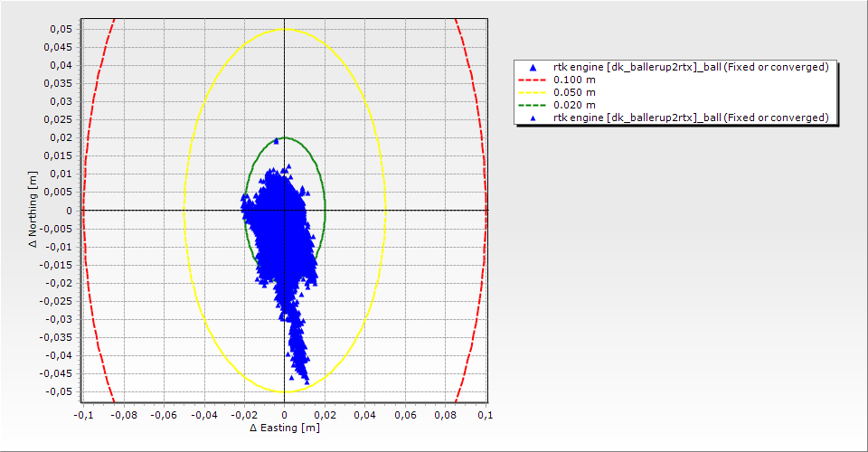
Task: Click the small blue triangle legend marker
Action: (533, 118)
